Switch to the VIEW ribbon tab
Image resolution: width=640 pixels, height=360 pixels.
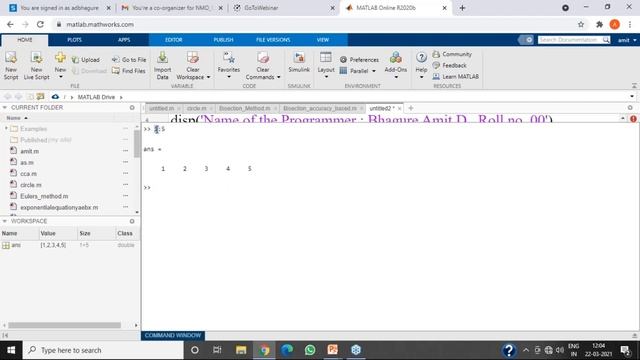tap(323, 40)
